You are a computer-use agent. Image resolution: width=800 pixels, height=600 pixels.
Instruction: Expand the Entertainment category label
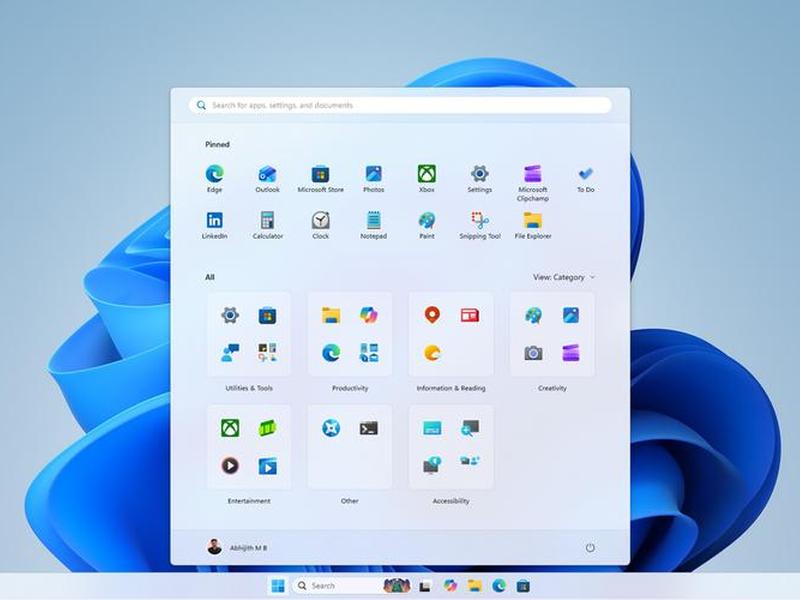pos(249,501)
